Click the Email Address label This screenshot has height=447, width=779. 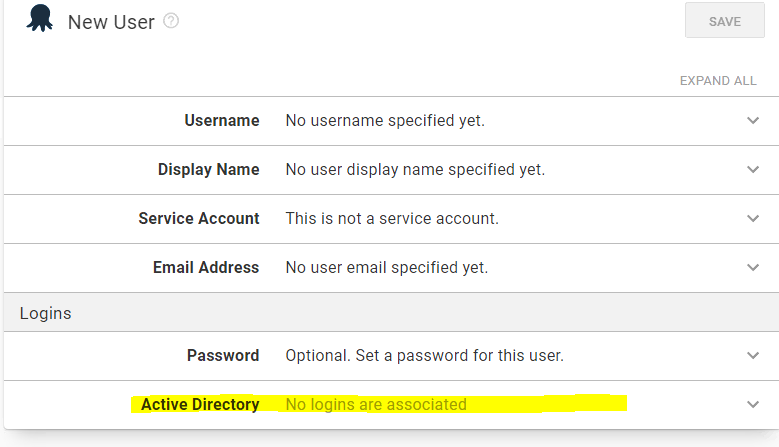click(x=206, y=268)
